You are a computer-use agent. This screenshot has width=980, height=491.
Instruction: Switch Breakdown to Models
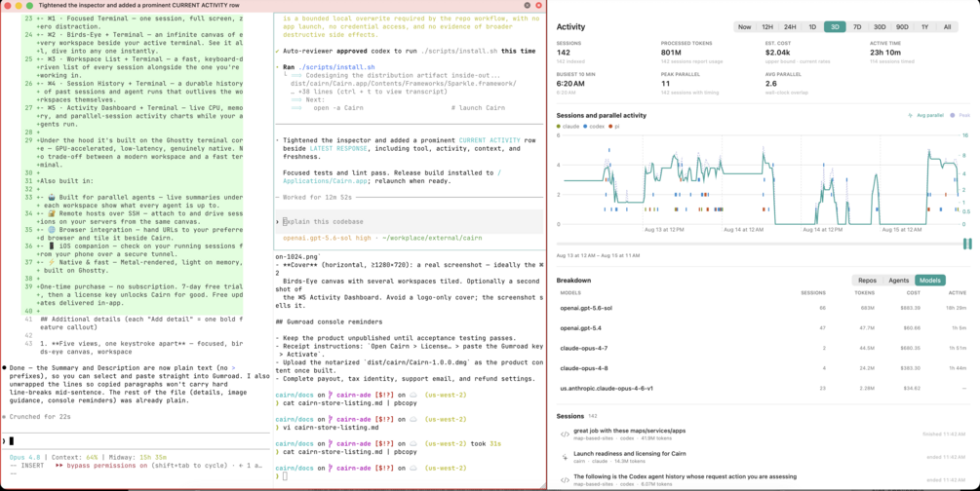coord(930,281)
